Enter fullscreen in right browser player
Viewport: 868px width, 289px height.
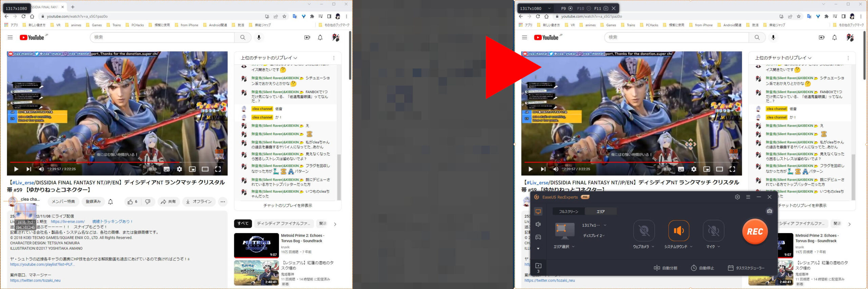point(732,169)
